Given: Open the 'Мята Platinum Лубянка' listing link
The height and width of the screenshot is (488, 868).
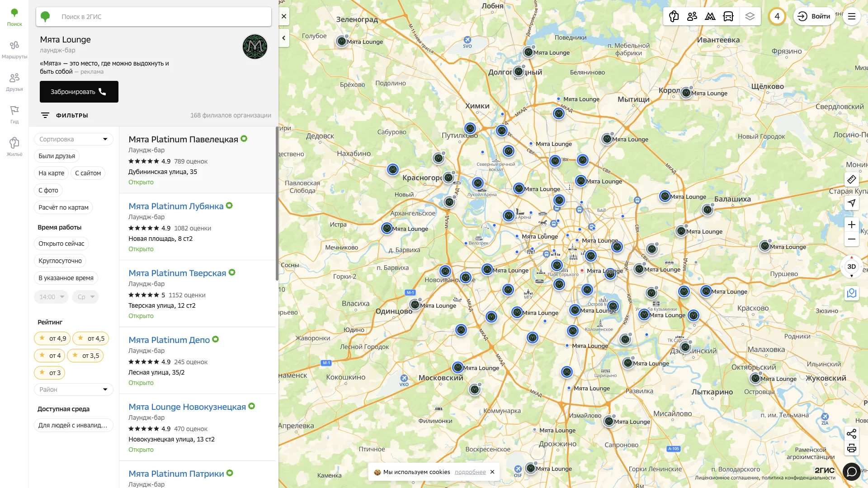Looking at the screenshot, I should (x=176, y=206).
